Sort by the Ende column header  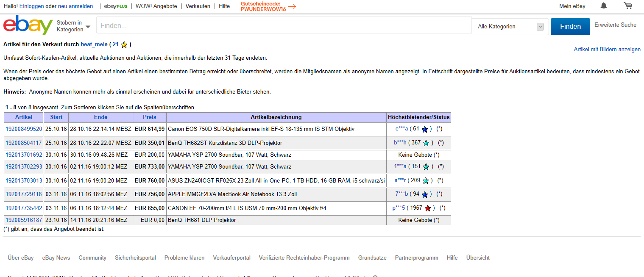(x=101, y=117)
